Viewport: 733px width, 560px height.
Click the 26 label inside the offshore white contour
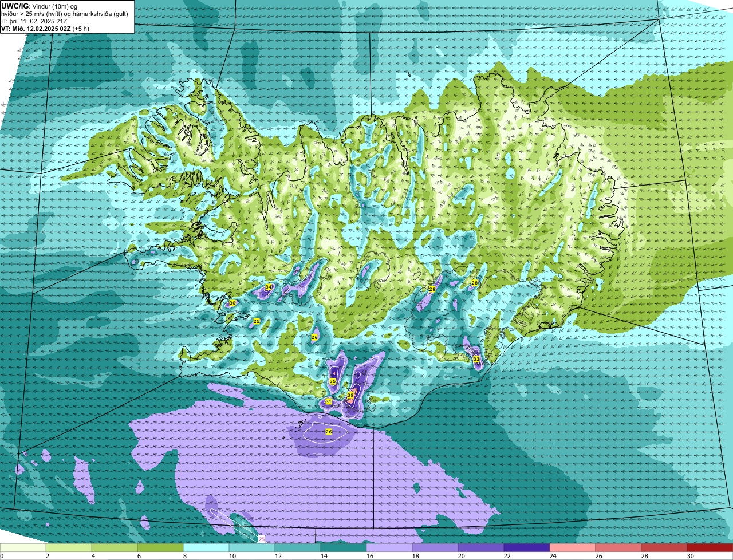pyautogui.click(x=329, y=432)
